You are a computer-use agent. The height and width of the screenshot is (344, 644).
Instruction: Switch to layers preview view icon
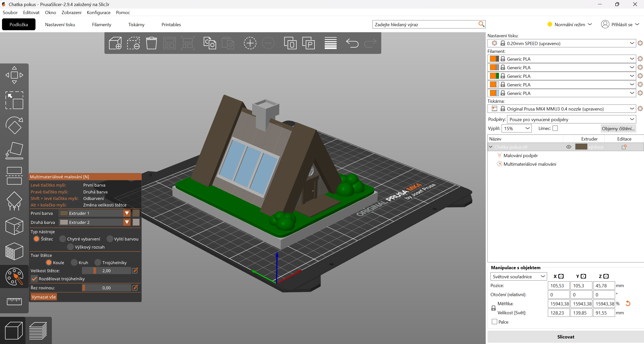(38, 330)
